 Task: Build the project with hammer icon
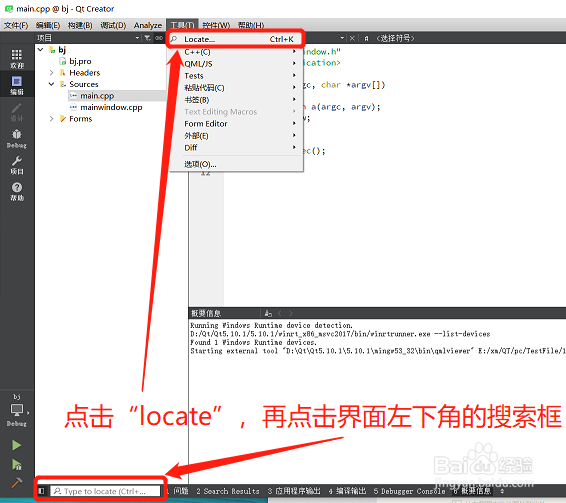[16, 482]
